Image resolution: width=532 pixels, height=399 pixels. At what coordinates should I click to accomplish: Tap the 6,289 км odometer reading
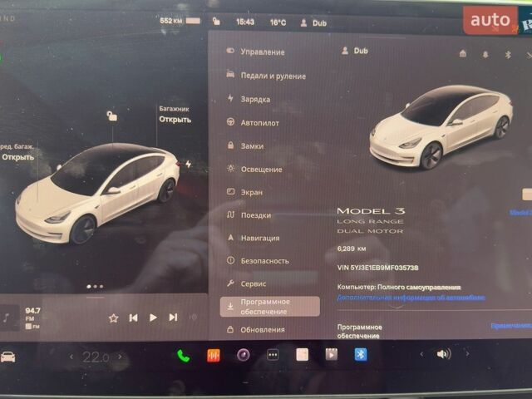pos(352,249)
